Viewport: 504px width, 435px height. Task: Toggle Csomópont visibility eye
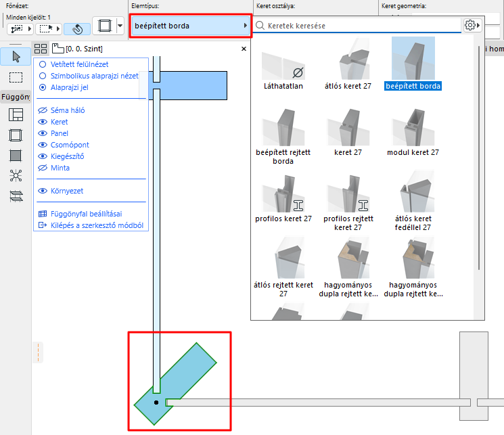43,145
